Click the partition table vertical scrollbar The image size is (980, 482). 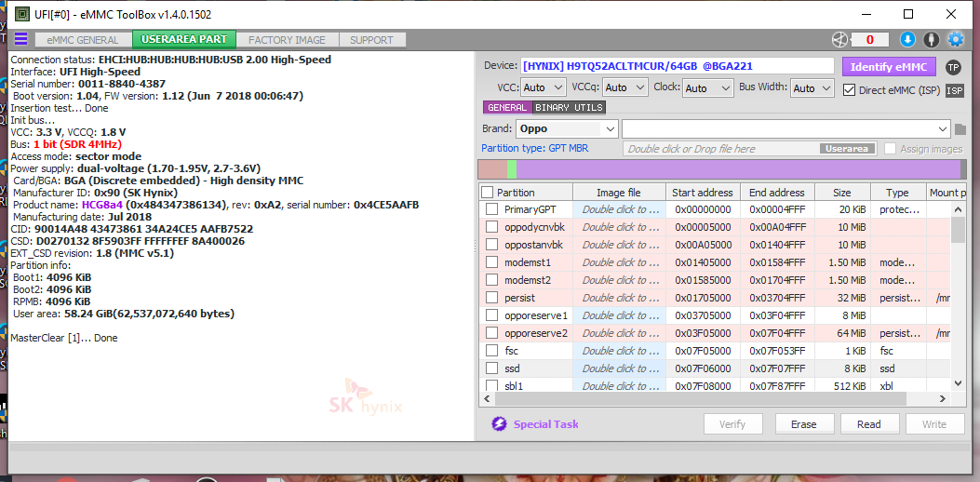pos(958,230)
